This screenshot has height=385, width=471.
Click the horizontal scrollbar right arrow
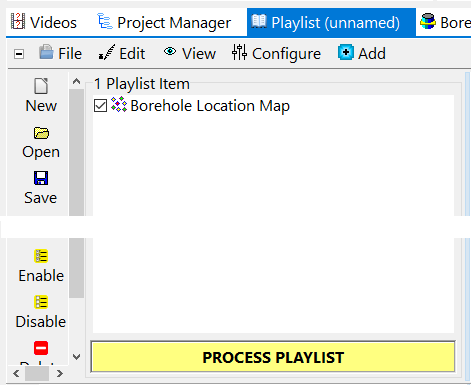(x=60, y=373)
